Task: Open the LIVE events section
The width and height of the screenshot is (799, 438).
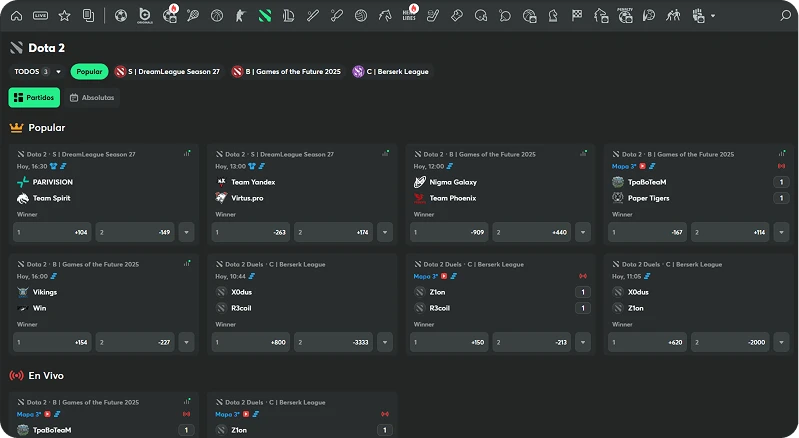Action: [x=40, y=15]
